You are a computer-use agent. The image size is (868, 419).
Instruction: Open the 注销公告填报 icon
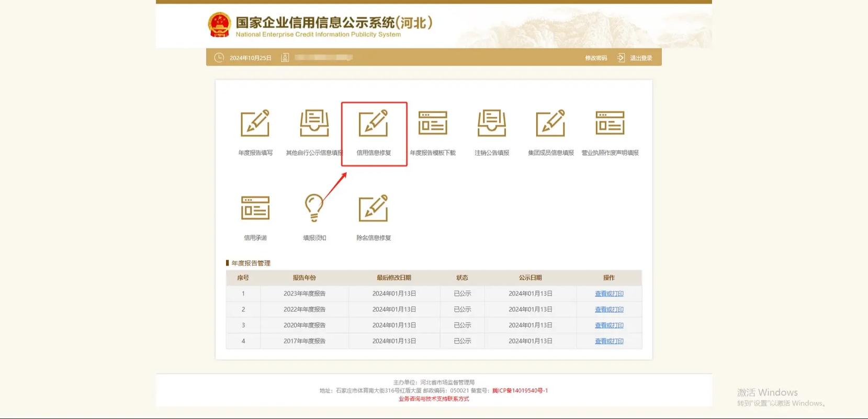492,123
